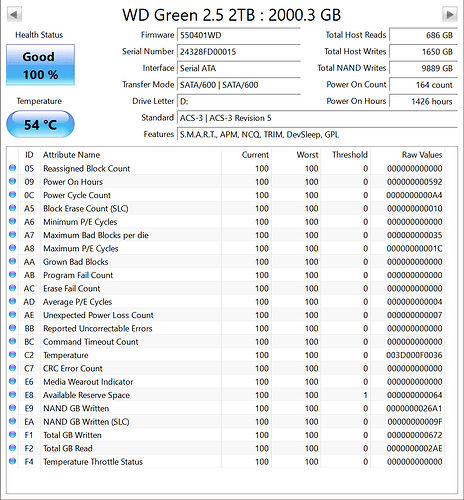Viewport: 464px width, 500px height.
Task: Click status dot of Grown Bad Blocks row
Action: (x=13, y=261)
